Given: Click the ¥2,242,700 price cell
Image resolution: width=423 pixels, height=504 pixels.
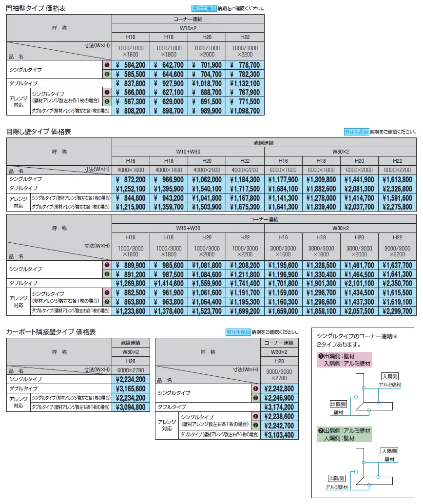Looking at the screenshot, I should (x=279, y=426).
